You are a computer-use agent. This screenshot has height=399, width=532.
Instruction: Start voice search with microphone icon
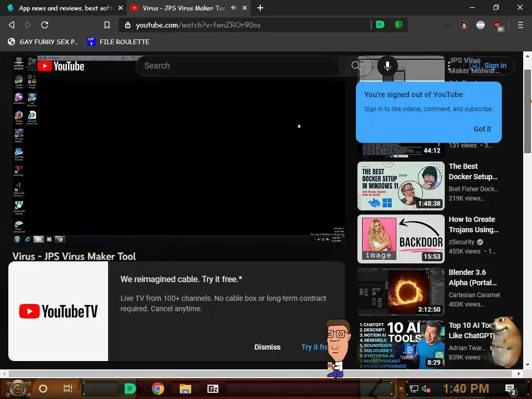tap(387, 66)
